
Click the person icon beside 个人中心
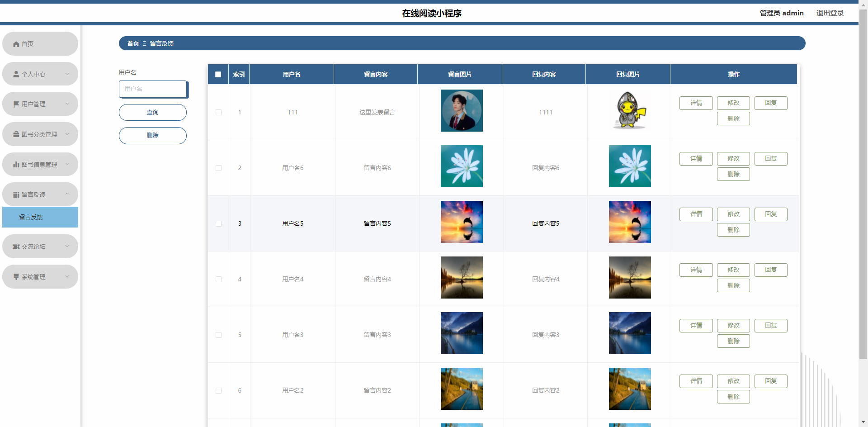click(x=16, y=74)
